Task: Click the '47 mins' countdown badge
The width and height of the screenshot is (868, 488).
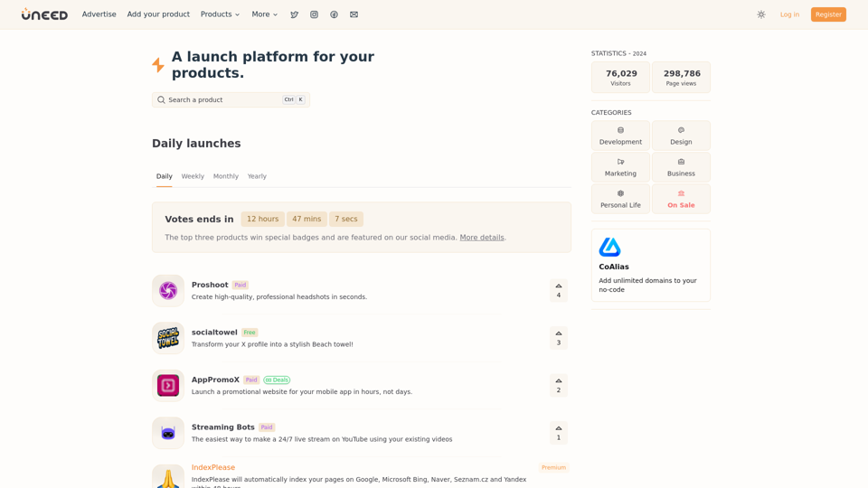Action: pos(307,219)
